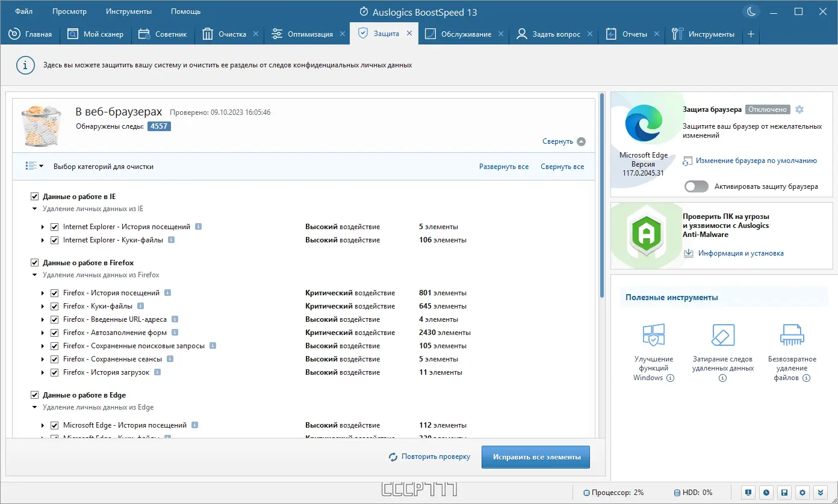Uncheck Firefox История загрузок checkbox
This screenshot has width=838, height=504.
pos(55,372)
